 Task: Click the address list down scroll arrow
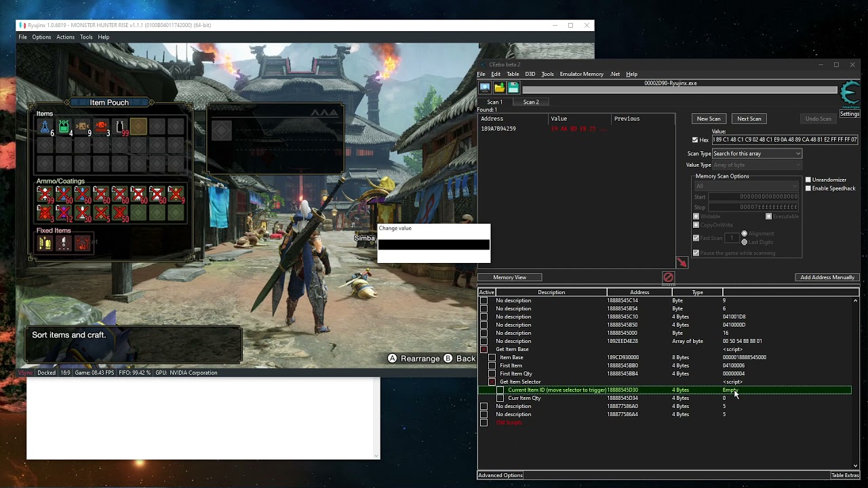855,466
